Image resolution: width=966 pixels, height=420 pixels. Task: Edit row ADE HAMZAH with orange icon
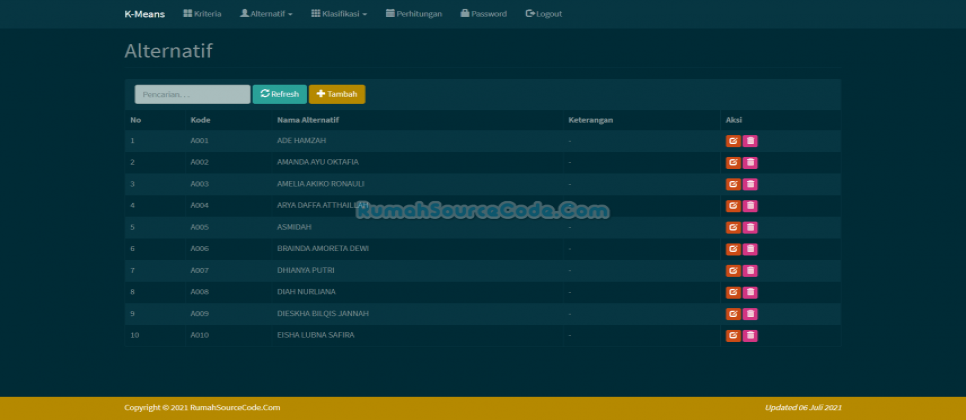pyautogui.click(x=733, y=141)
